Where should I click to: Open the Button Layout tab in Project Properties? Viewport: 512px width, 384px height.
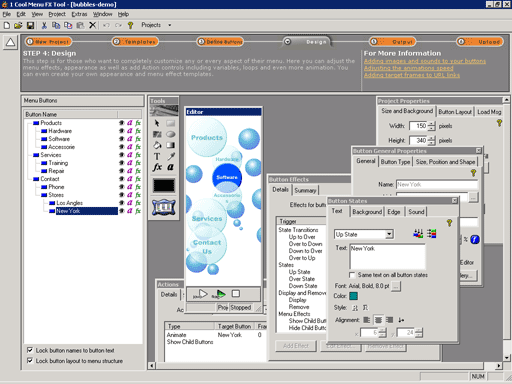(455, 112)
